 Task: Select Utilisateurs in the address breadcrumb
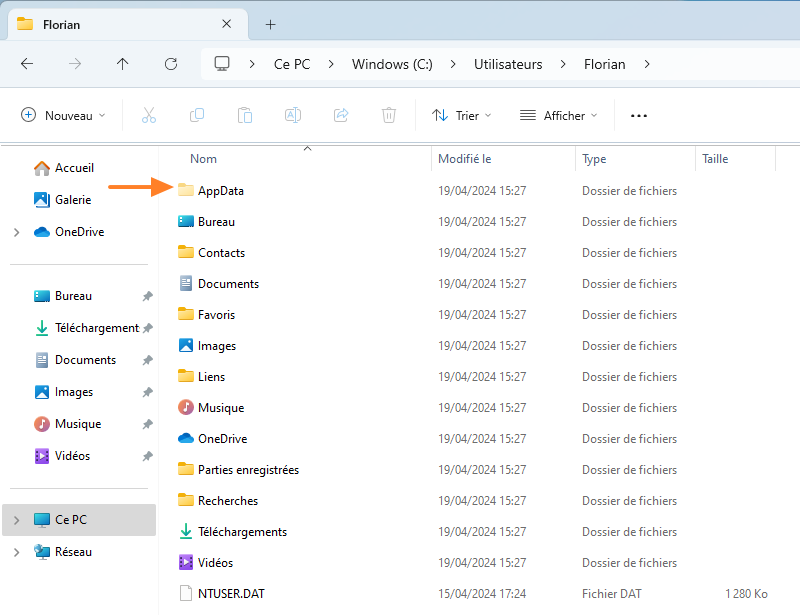point(508,64)
